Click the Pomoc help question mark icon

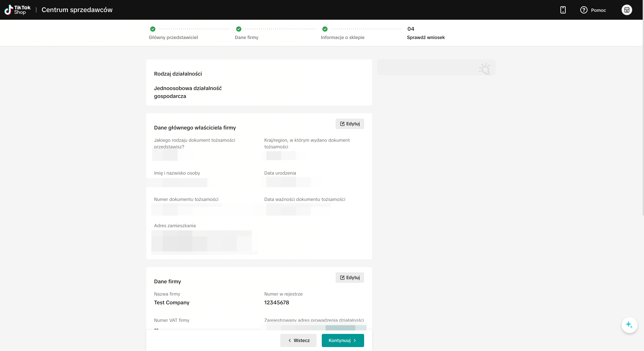[583, 10]
